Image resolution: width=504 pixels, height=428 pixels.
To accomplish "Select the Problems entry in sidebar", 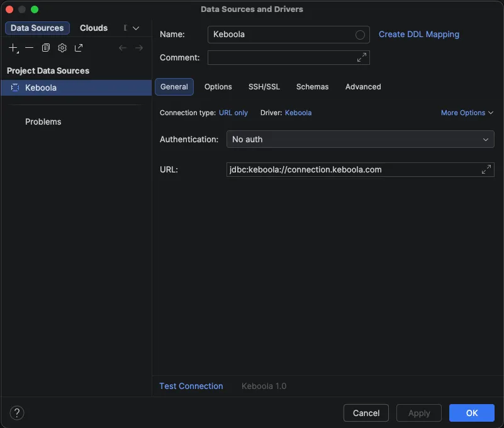I will coord(43,122).
